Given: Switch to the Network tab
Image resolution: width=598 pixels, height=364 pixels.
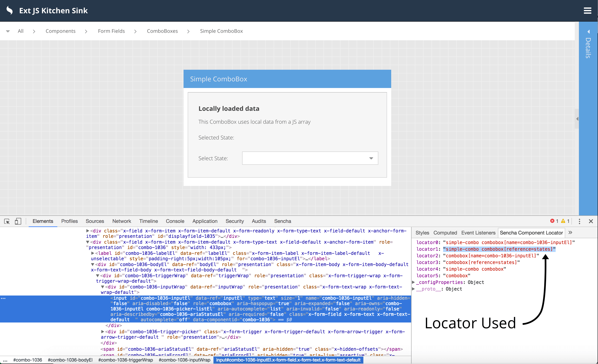Looking at the screenshot, I should point(122,221).
